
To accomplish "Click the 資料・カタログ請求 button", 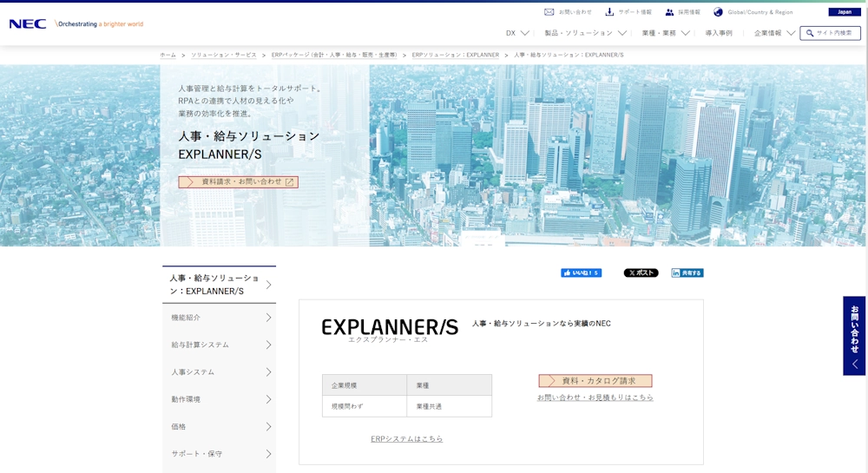I will [x=595, y=381].
